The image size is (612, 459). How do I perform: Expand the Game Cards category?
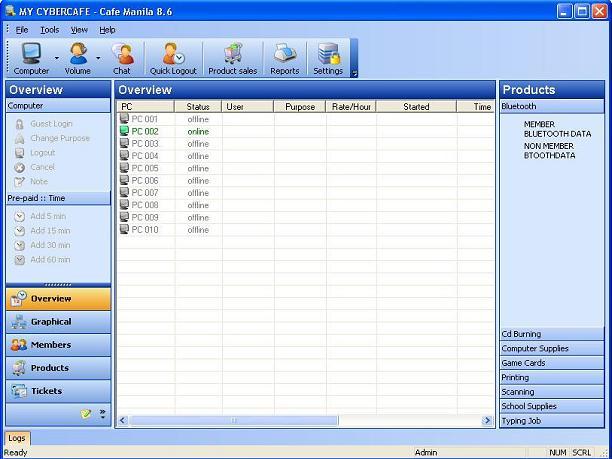point(552,363)
